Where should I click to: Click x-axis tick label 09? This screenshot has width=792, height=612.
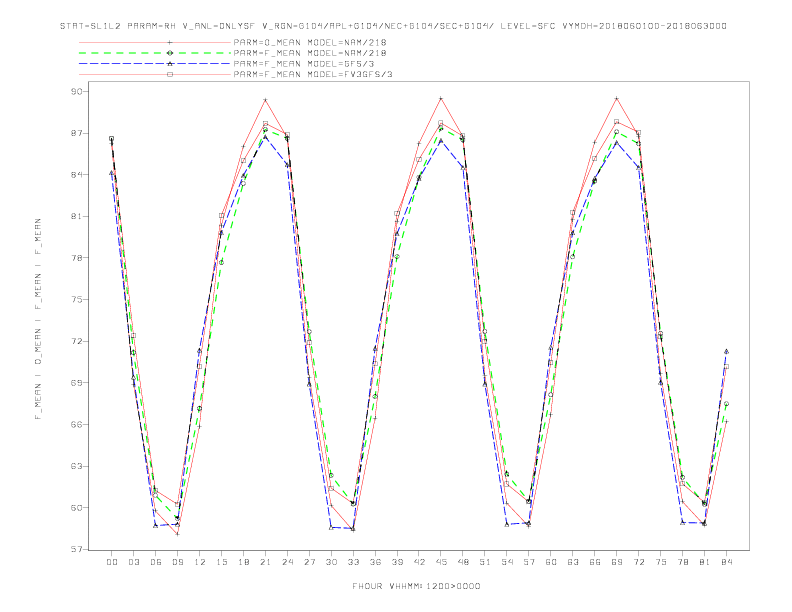[x=177, y=562]
